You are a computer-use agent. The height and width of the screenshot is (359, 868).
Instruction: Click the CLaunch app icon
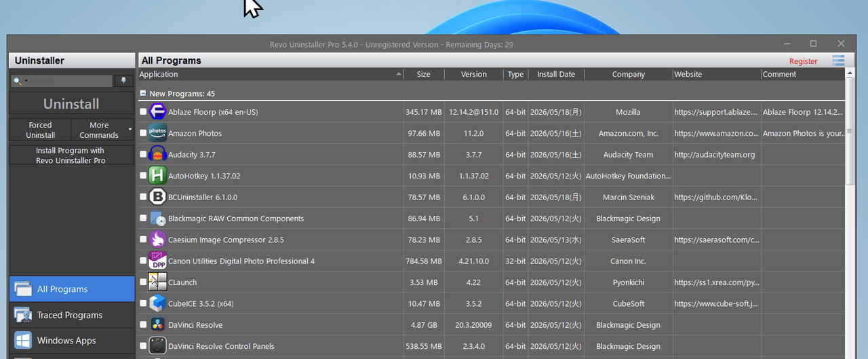coord(157,282)
